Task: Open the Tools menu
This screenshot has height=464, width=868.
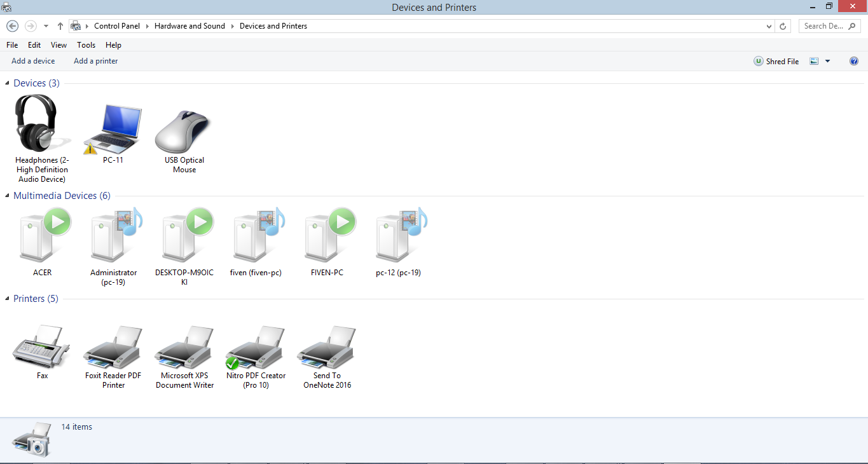Action: pos(86,45)
